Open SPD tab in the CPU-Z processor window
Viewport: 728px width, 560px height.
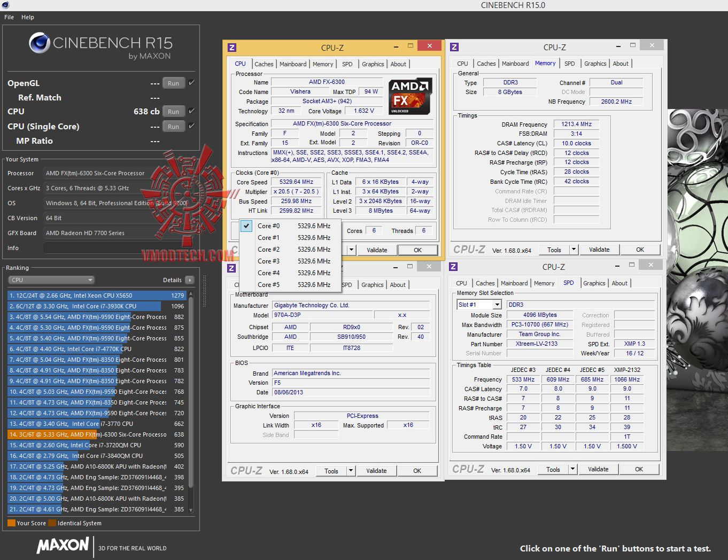(x=347, y=64)
